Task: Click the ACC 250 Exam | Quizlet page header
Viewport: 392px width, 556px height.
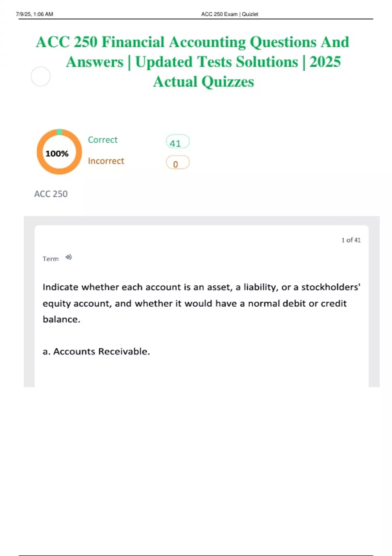Action: [x=229, y=14]
